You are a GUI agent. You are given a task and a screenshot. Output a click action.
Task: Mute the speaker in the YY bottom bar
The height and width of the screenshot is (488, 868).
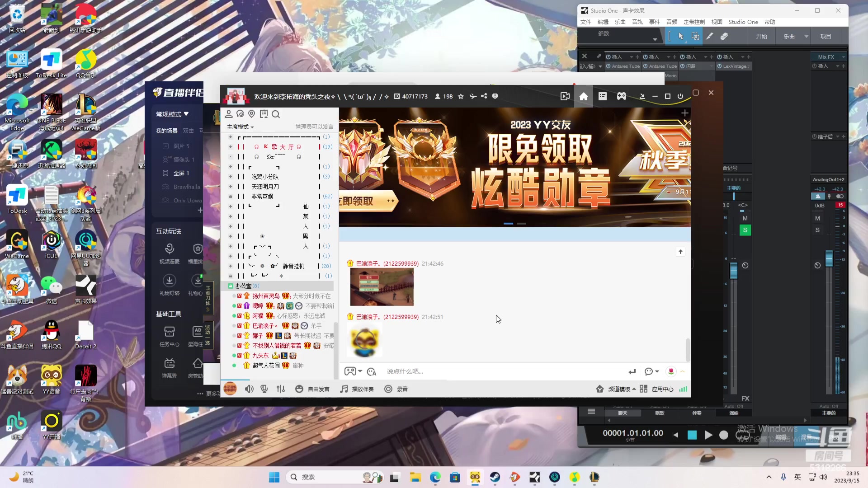coord(249,389)
